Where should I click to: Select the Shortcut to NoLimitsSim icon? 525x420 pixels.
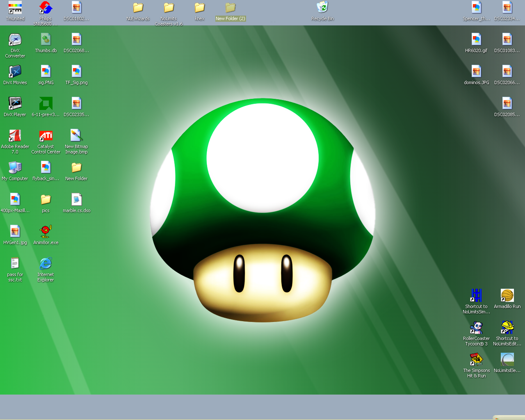click(x=476, y=295)
